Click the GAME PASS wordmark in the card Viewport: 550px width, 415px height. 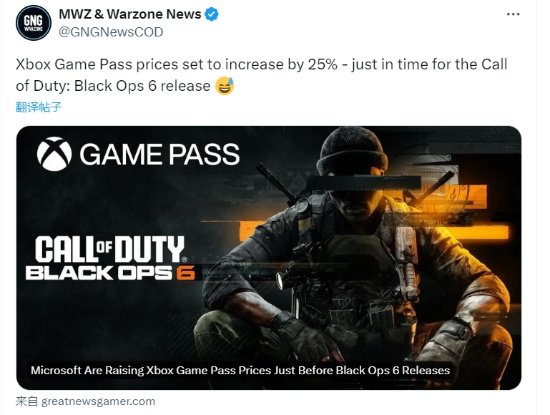tap(160, 154)
